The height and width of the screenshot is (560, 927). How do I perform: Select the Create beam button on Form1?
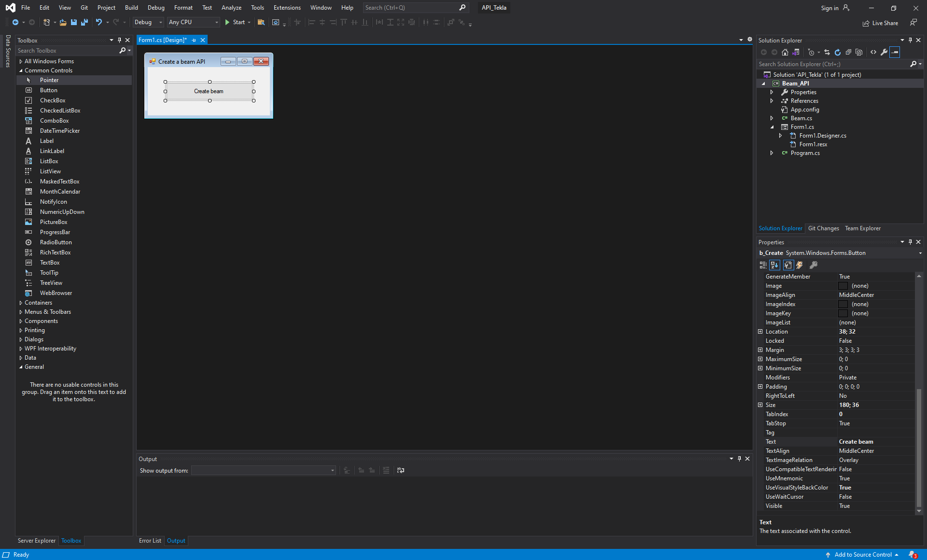tap(209, 91)
